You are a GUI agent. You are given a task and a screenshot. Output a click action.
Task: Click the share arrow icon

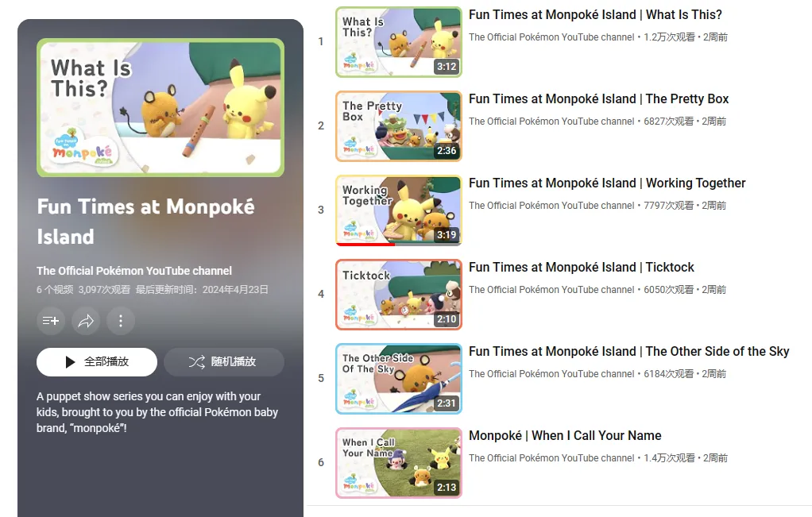pos(86,321)
